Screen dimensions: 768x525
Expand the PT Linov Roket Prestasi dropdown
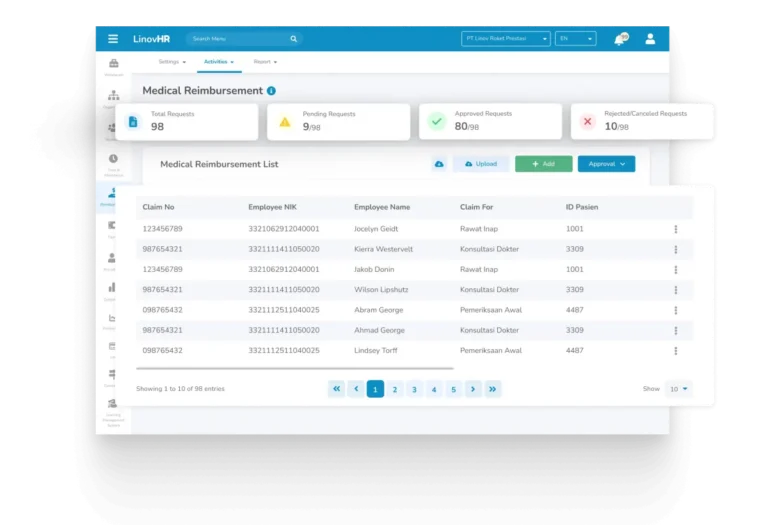(x=505, y=39)
